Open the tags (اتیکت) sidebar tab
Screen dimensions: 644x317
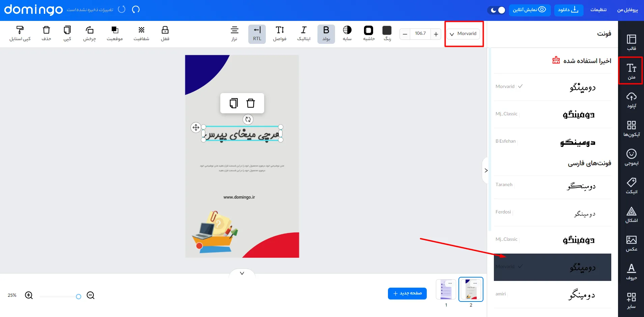tap(631, 186)
